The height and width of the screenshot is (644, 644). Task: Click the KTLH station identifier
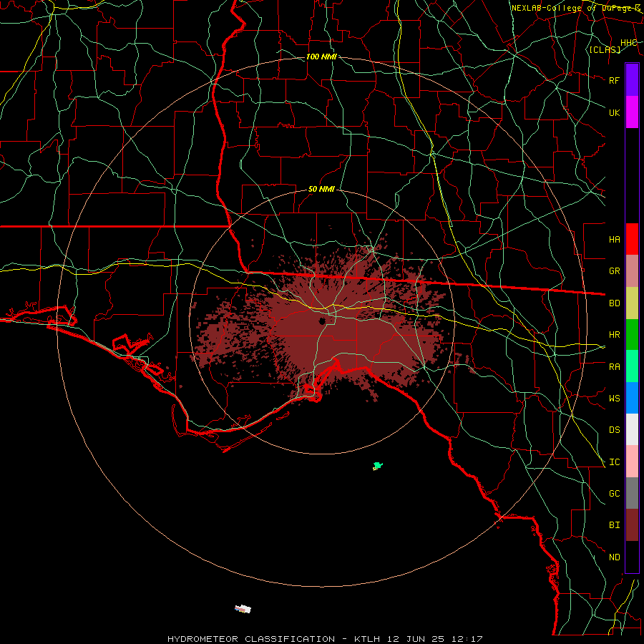(x=367, y=639)
